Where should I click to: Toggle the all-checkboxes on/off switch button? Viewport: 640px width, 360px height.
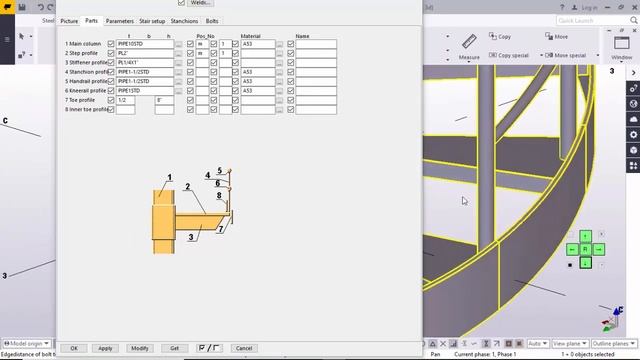click(x=209, y=348)
